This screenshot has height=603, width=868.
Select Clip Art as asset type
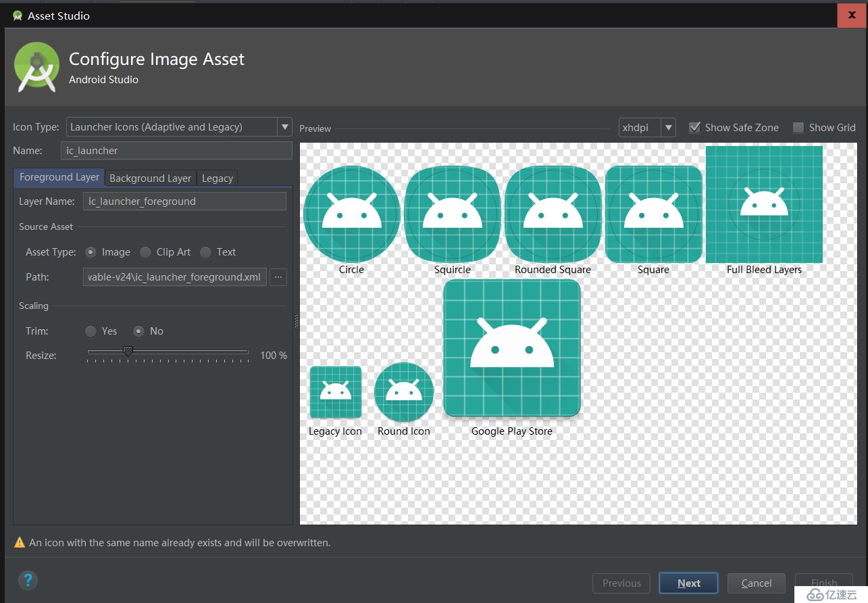145,252
